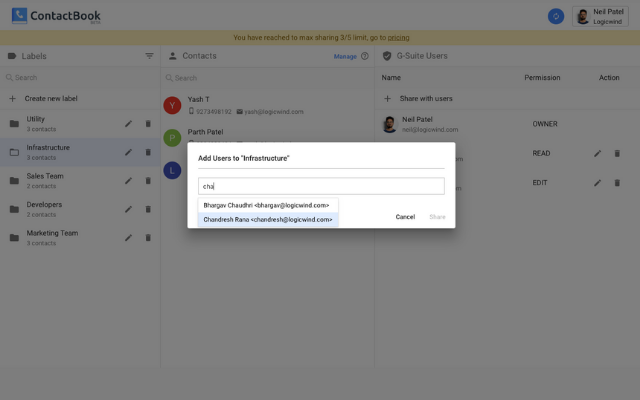The width and height of the screenshot is (640, 400).
Task: Follow the pricing link in banner
Action: 398,38
